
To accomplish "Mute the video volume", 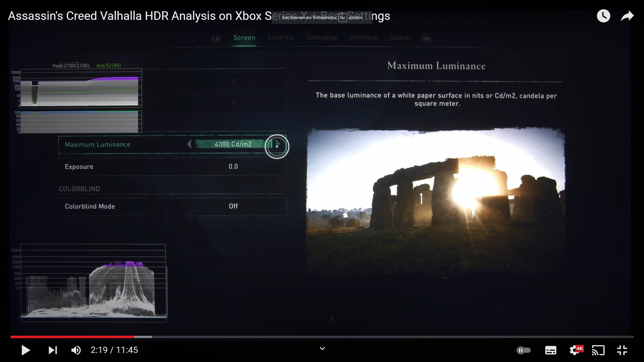I will click(x=76, y=350).
